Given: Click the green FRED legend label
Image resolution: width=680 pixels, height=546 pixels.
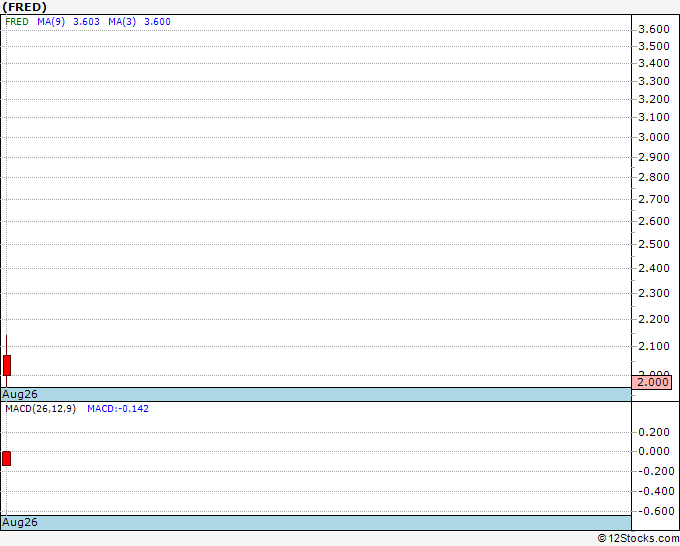Looking at the screenshot, I should click(17, 22).
